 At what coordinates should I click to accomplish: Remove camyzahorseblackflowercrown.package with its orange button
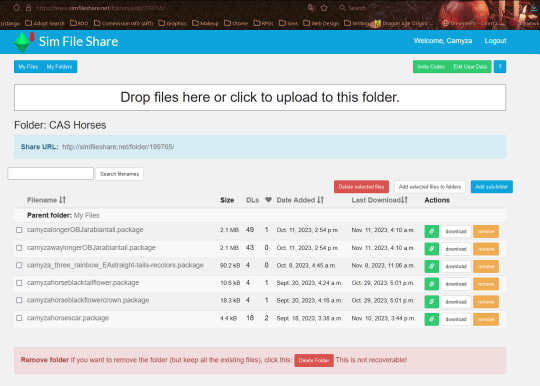point(486,302)
